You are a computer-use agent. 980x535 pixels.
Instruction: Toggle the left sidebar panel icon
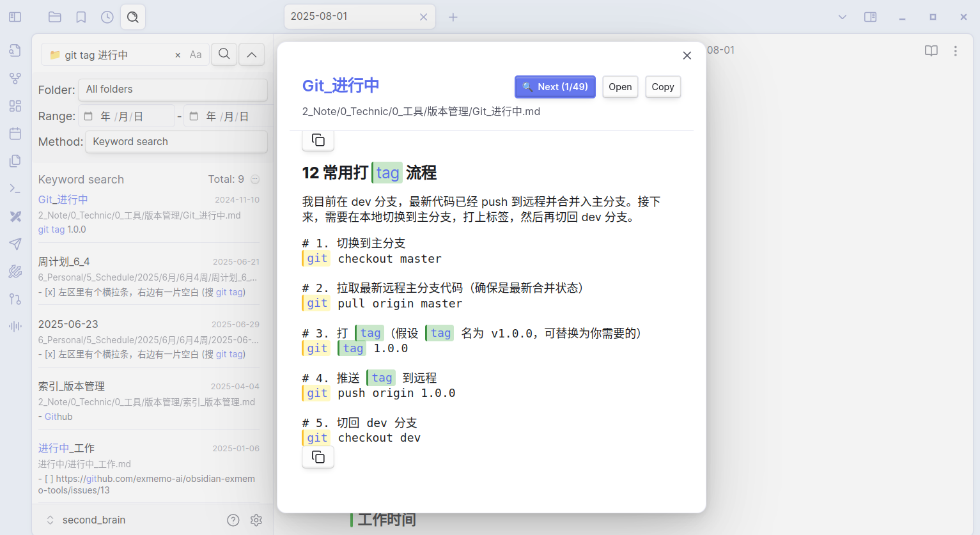pyautogui.click(x=15, y=17)
